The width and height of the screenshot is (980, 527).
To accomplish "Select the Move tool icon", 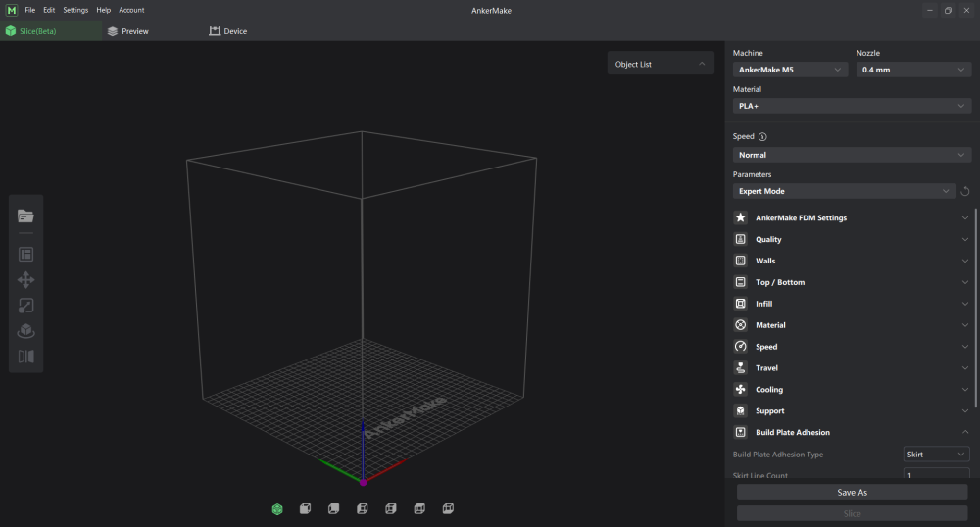I will click(x=25, y=280).
